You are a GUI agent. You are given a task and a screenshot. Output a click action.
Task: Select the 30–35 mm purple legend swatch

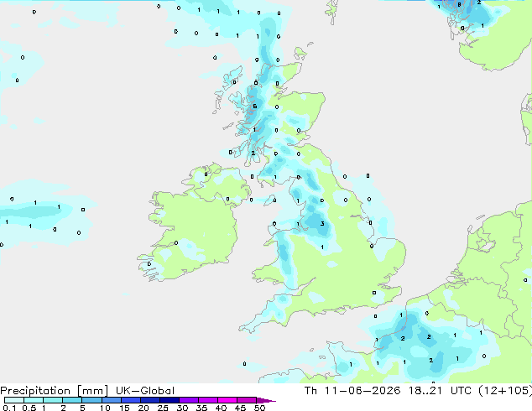189,400
